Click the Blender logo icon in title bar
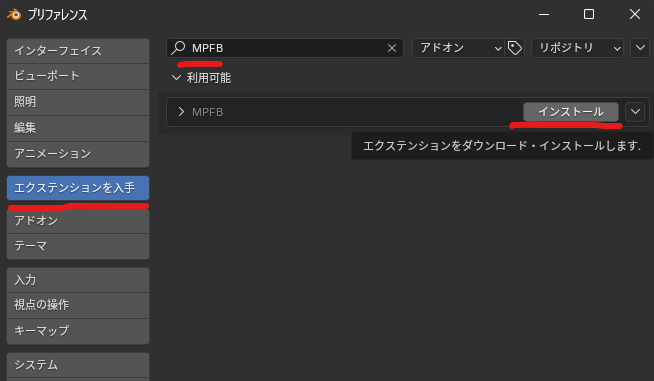The height and width of the screenshot is (381, 654). tap(14, 15)
